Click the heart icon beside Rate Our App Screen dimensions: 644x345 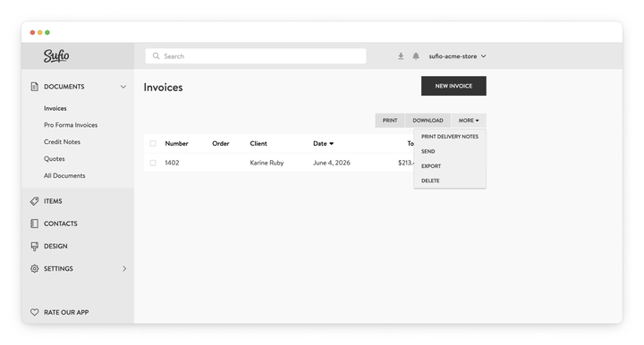click(x=35, y=312)
